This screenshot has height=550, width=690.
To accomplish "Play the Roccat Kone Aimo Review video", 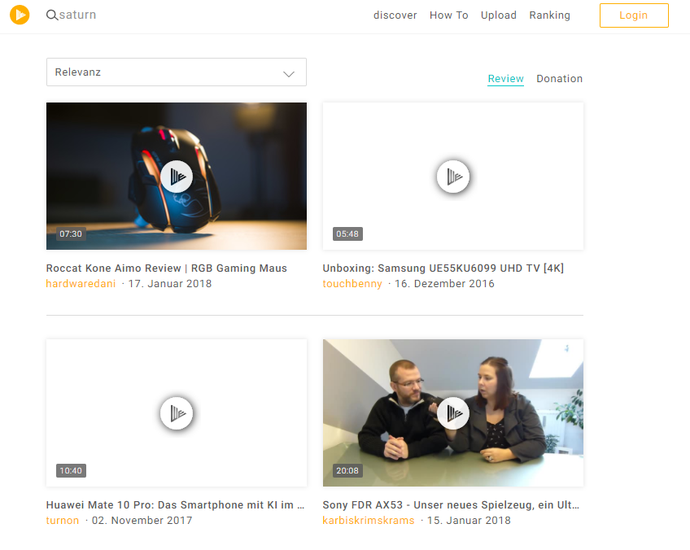I will pyautogui.click(x=176, y=176).
